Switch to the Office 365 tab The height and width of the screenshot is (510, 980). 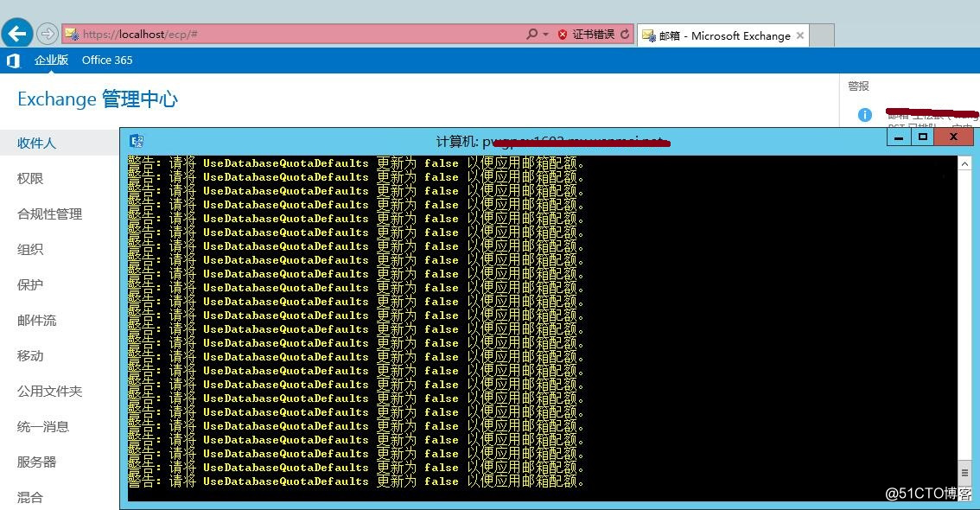[x=107, y=60]
